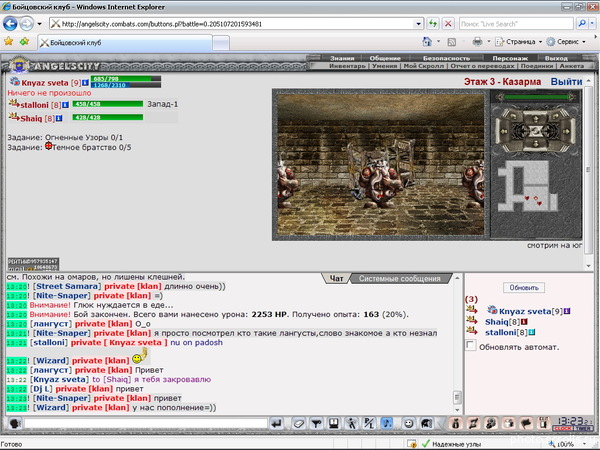Click the floppy disk save chat icon
The height and width of the screenshot is (450, 600).
(x=334, y=423)
